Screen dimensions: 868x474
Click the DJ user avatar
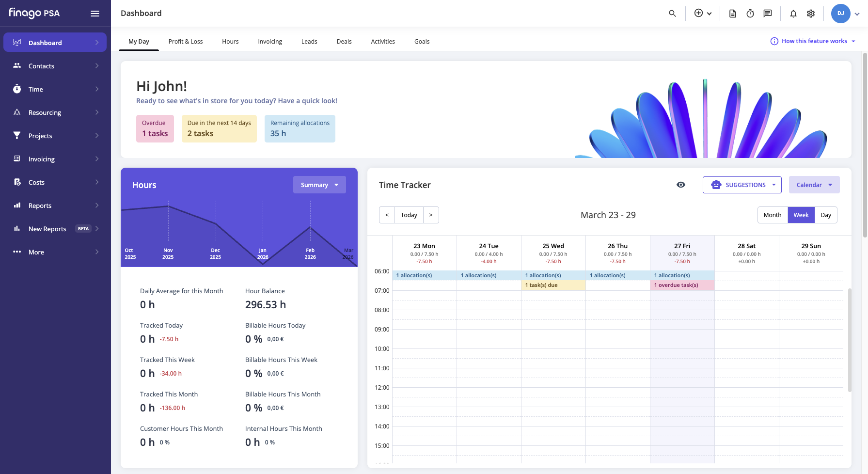[x=841, y=14]
